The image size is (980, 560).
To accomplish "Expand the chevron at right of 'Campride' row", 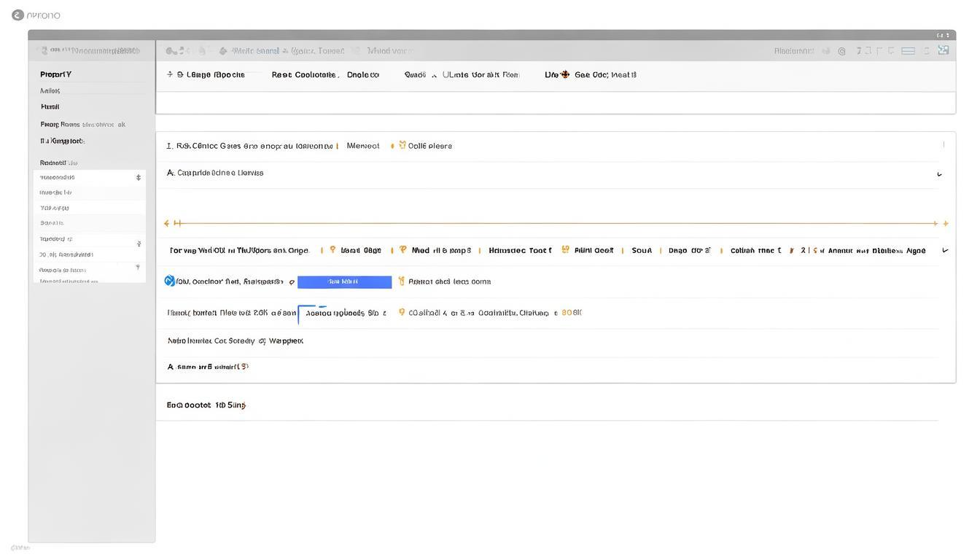I will tap(939, 174).
